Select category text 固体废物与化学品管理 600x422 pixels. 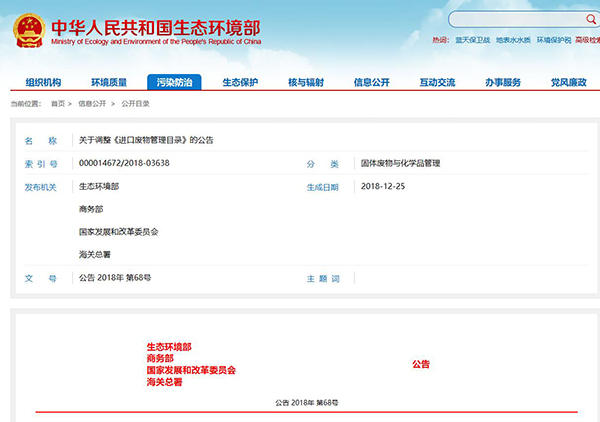[400, 163]
